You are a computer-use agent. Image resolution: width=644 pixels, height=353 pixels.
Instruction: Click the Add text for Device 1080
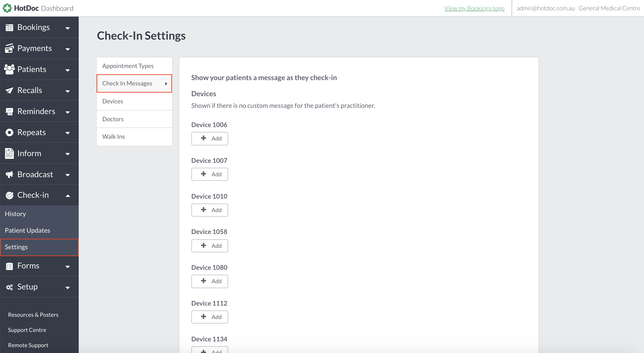[x=216, y=281]
